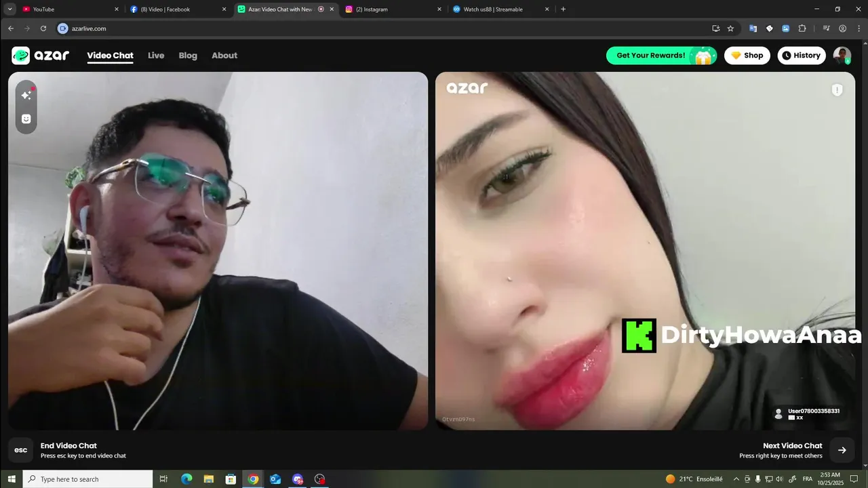Click the Windows taskbar search box

pyautogui.click(x=87, y=479)
